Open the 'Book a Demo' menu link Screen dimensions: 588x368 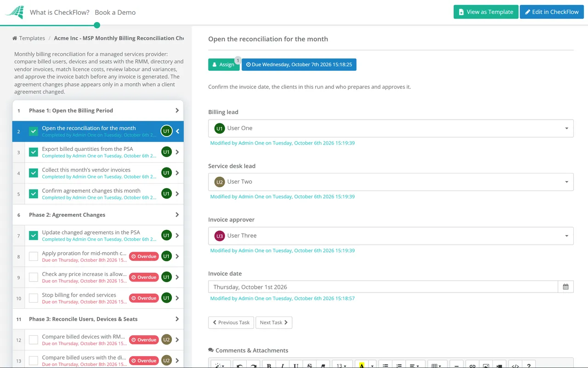(x=115, y=12)
